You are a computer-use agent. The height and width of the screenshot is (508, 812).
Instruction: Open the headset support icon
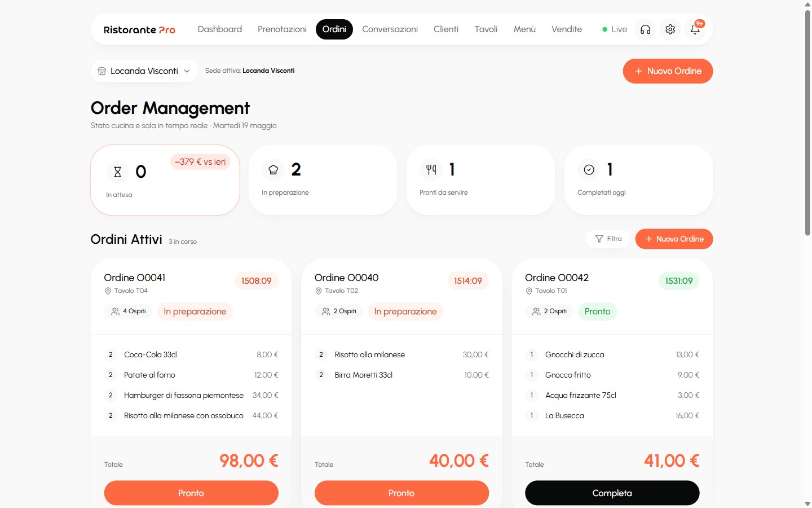point(645,29)
